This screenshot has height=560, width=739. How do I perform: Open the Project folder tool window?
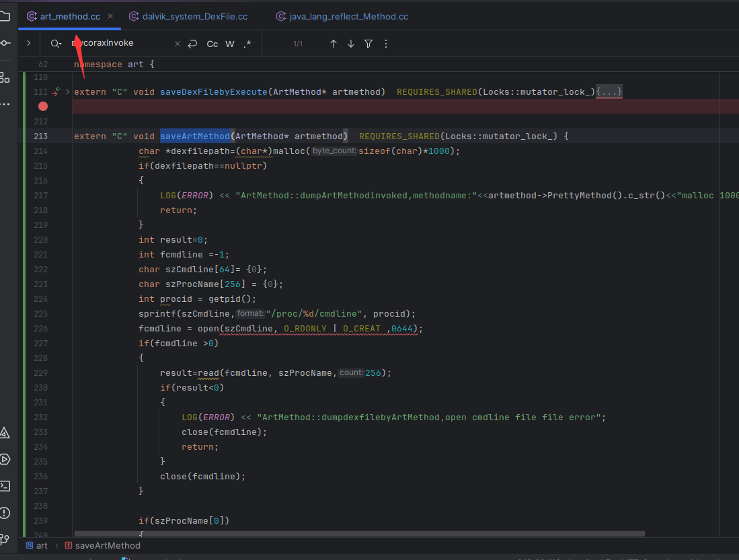pos(5,16)
